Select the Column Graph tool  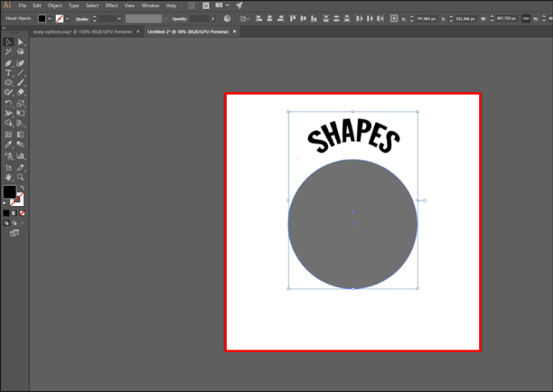(x=21, y=156)
